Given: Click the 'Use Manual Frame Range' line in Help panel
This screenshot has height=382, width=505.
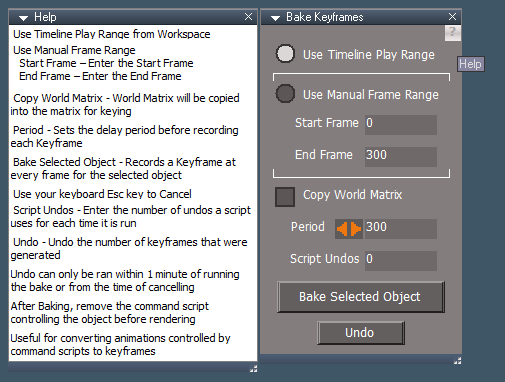Looking at the screenshot, I should [74, 50].
